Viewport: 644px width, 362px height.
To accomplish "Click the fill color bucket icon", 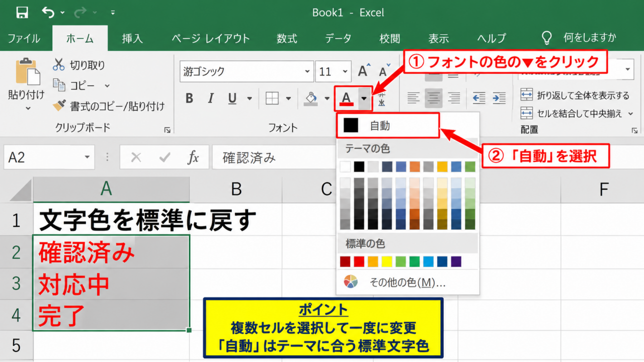I will point(311,99).
